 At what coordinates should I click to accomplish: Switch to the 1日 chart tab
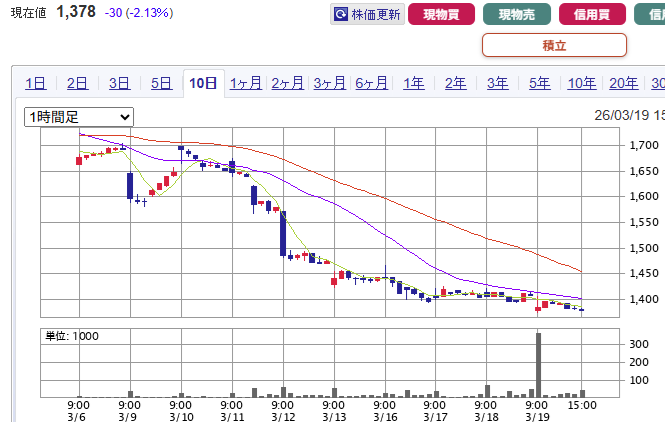pyautogui.click(x=35, y=83)
